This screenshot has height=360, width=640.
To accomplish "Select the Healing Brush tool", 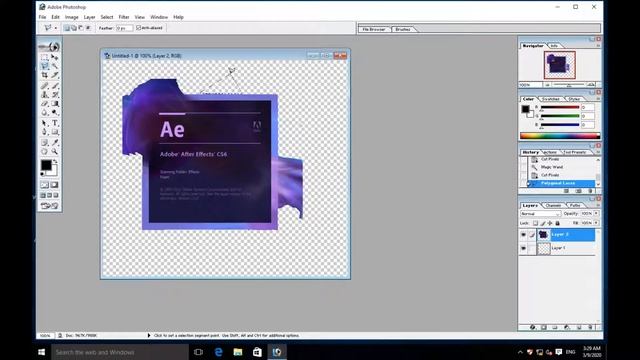I will click(44, 86).
